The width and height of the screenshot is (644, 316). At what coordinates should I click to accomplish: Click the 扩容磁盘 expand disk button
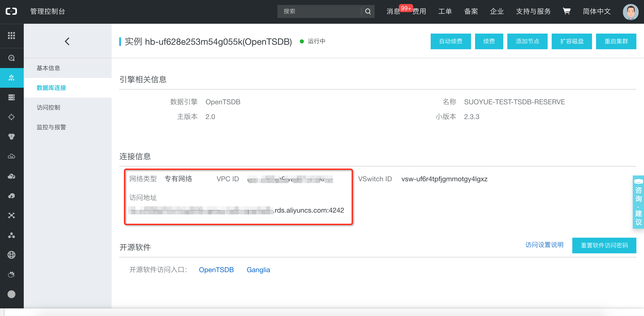(x=572, y=41)
